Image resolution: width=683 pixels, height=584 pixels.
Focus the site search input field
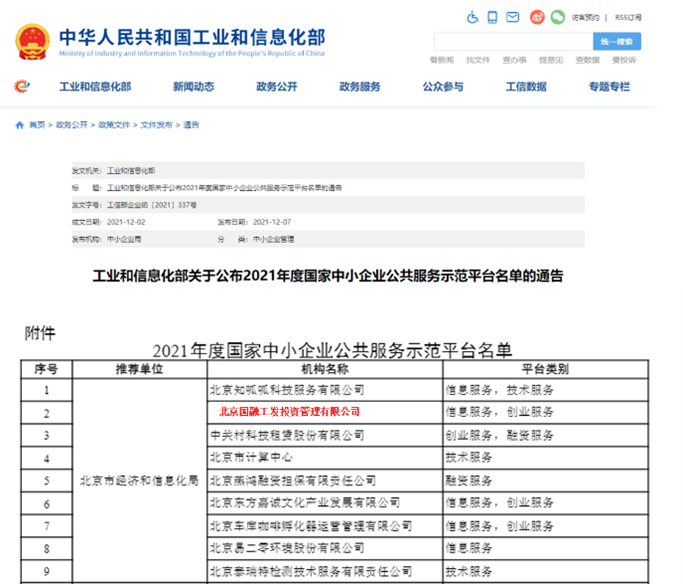(514, 42)
